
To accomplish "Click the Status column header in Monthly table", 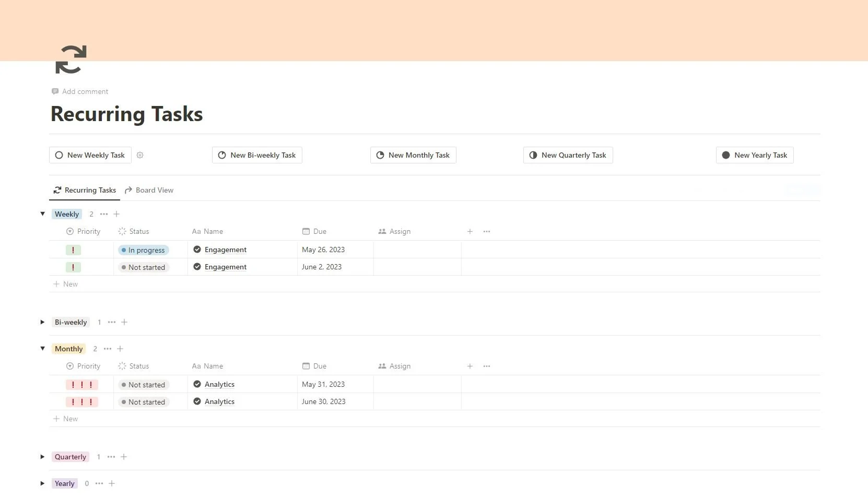I will click(x=134, y=366).
